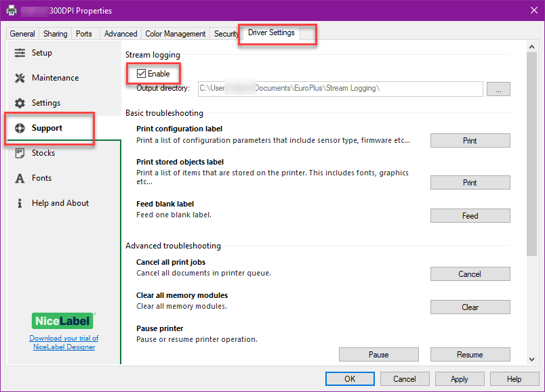Select the Ports tab
The image size is (545, 392).
84,34
